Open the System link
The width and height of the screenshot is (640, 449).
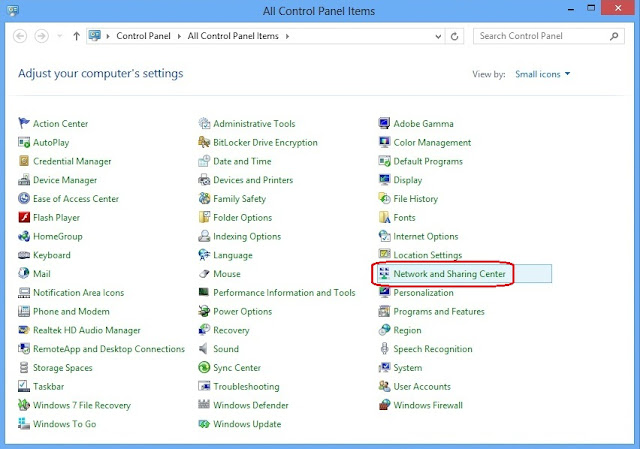(407, 368)
